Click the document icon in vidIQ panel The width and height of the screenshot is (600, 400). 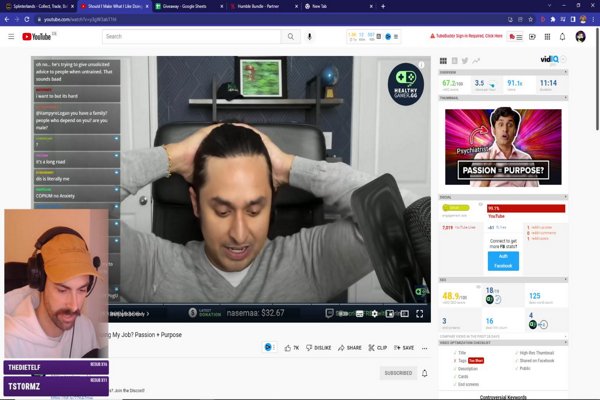point(455,60)
